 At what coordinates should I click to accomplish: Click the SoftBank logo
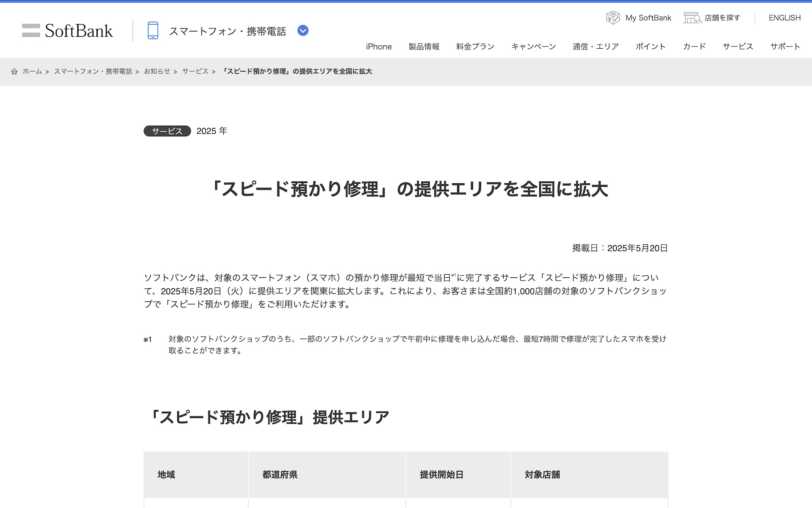[68, 31]
